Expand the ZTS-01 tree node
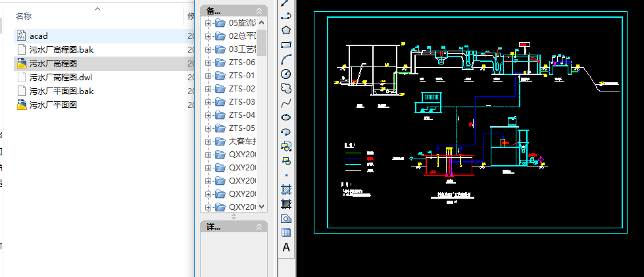The height and width of the screenshot is (277, 644). (208, 76)
